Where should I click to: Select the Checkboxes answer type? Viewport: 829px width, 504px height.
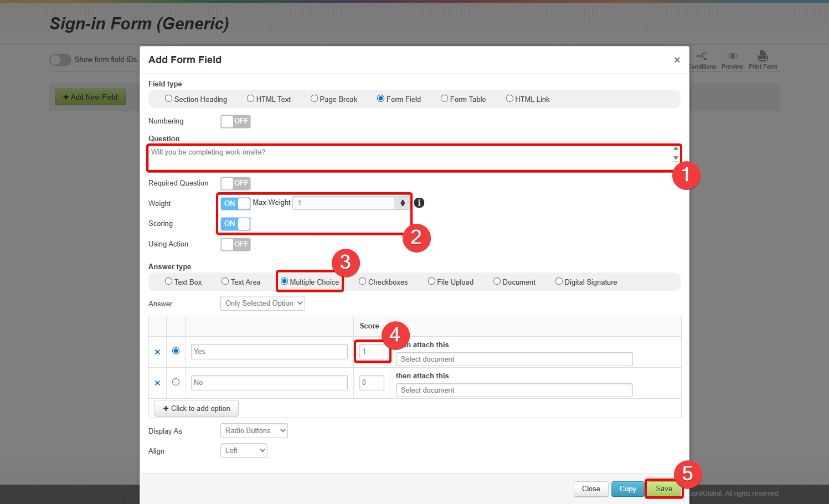point(363,282)
